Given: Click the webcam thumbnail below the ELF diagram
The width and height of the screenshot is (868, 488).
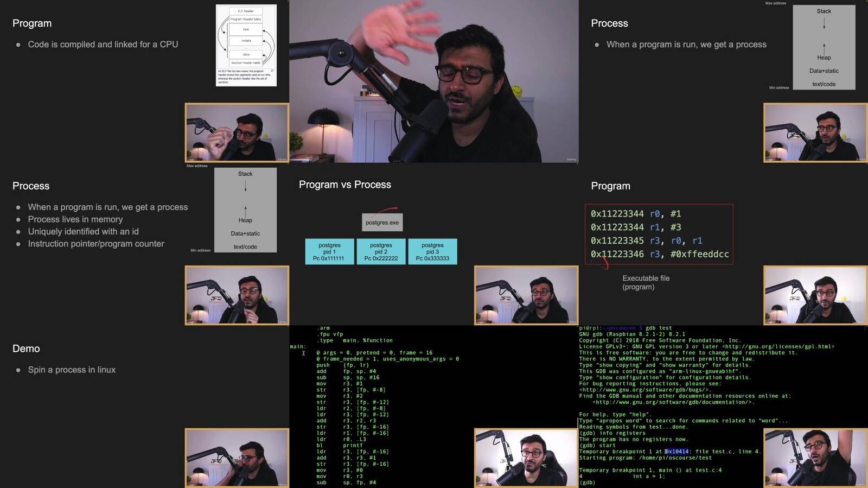Looking at the screenshot, I should coord(237,133).
